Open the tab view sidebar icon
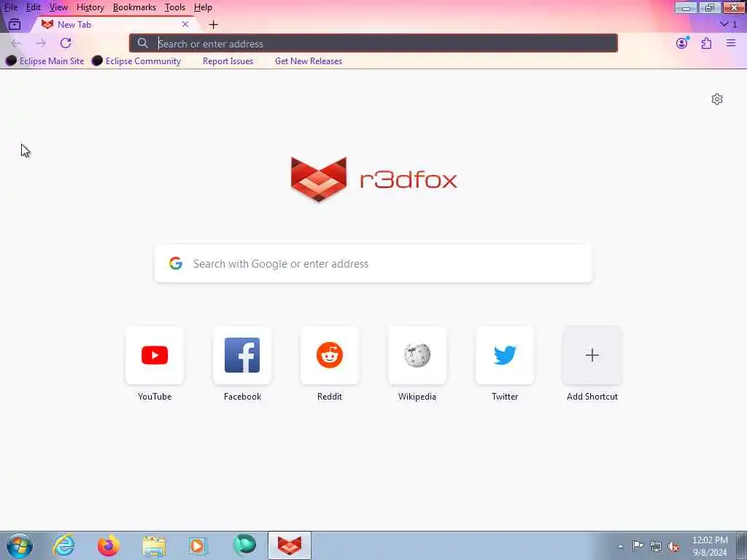The height and width of the screenshot is (560, 747). click(15, 24)
